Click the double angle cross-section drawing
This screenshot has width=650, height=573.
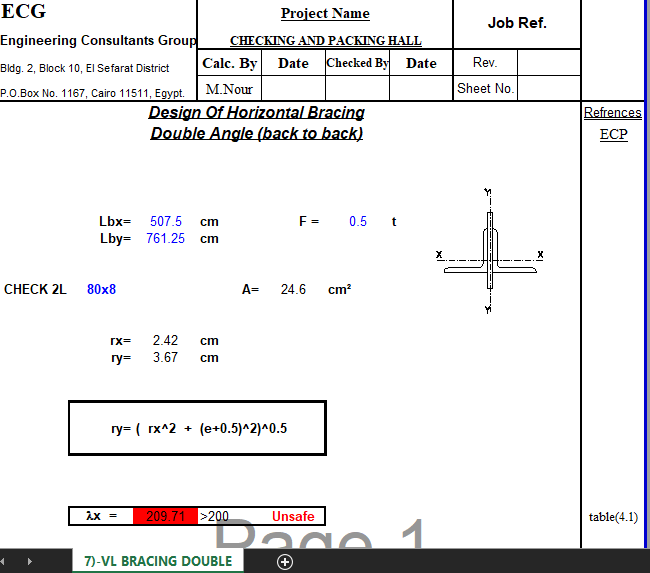point(490,251)
